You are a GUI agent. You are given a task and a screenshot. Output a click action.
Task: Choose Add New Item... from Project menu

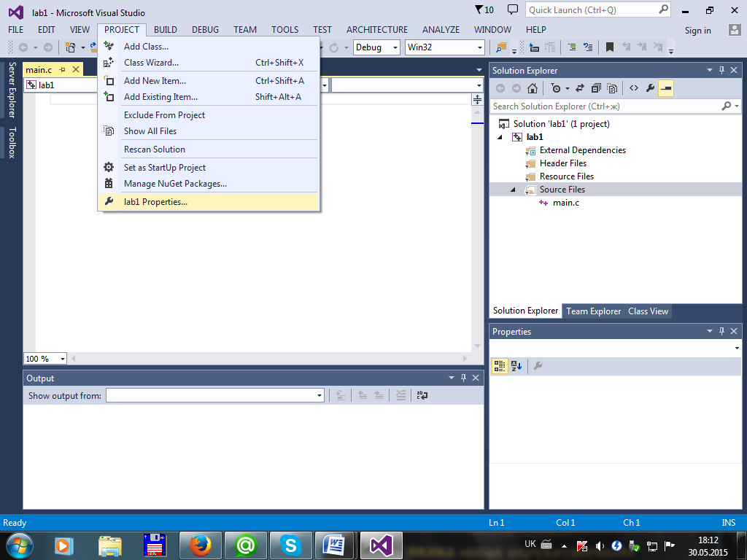(209, 81)
